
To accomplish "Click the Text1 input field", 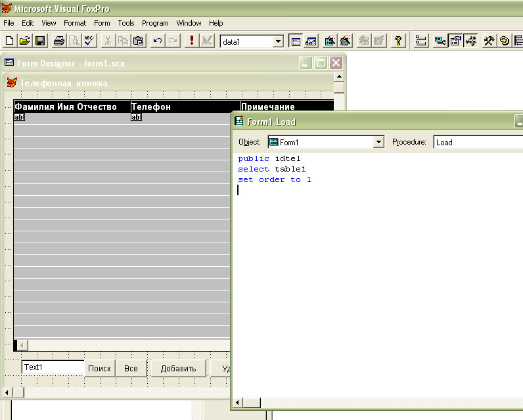I will [x=53, y=367].
